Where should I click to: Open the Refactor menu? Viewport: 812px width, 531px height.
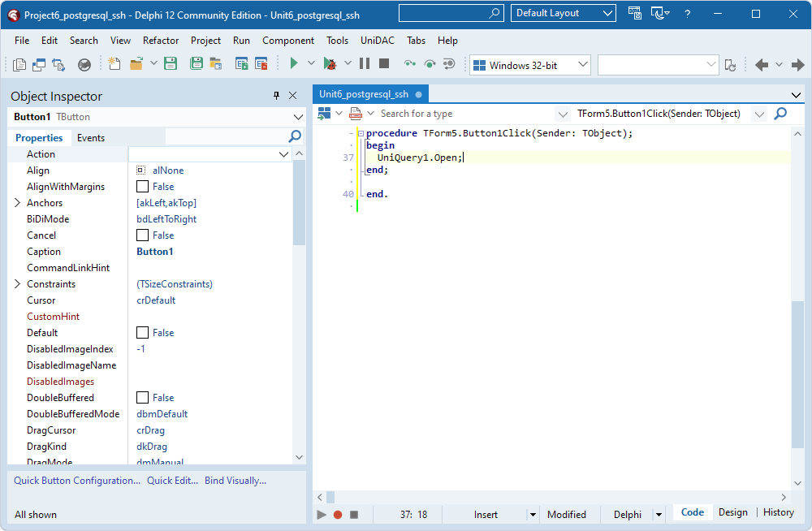(x=160, y=40)
